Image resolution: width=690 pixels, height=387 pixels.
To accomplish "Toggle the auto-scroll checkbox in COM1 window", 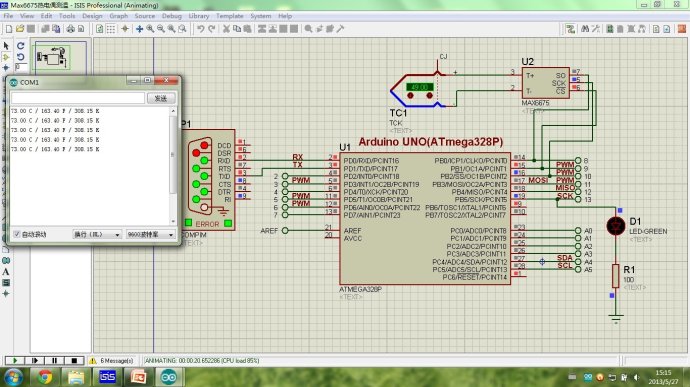I will (17, 234).
